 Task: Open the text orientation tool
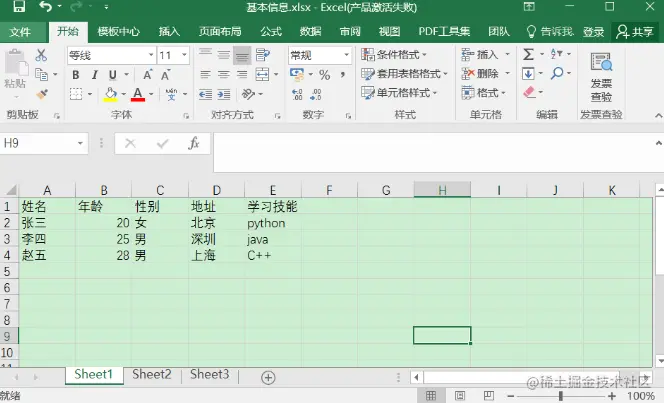(248, 94)
